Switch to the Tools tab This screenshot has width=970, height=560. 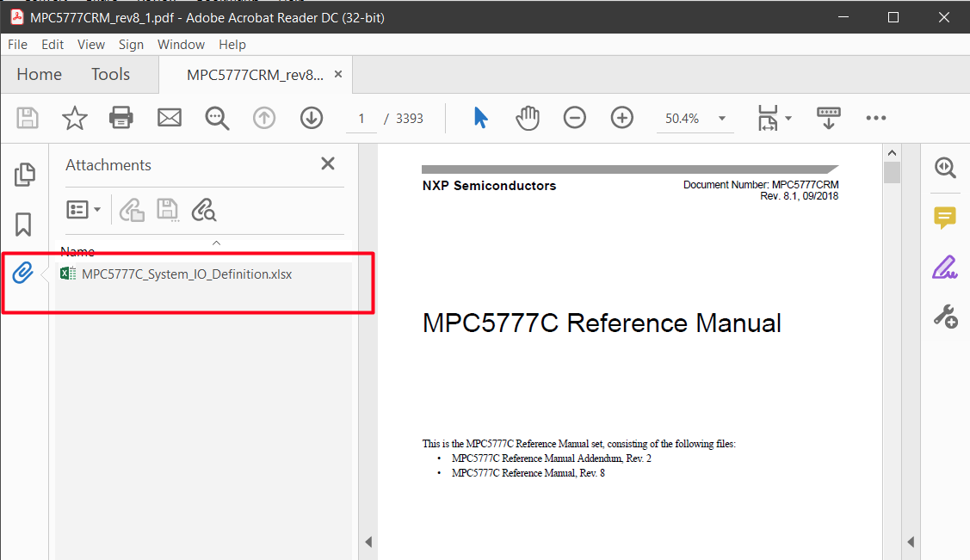click(x=110, y=74)
